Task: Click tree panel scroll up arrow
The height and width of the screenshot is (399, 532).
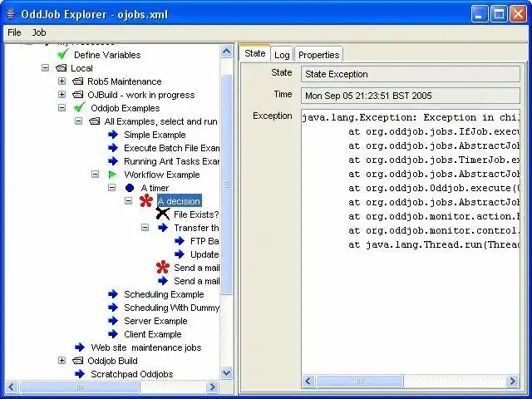Action: (226, 52)
